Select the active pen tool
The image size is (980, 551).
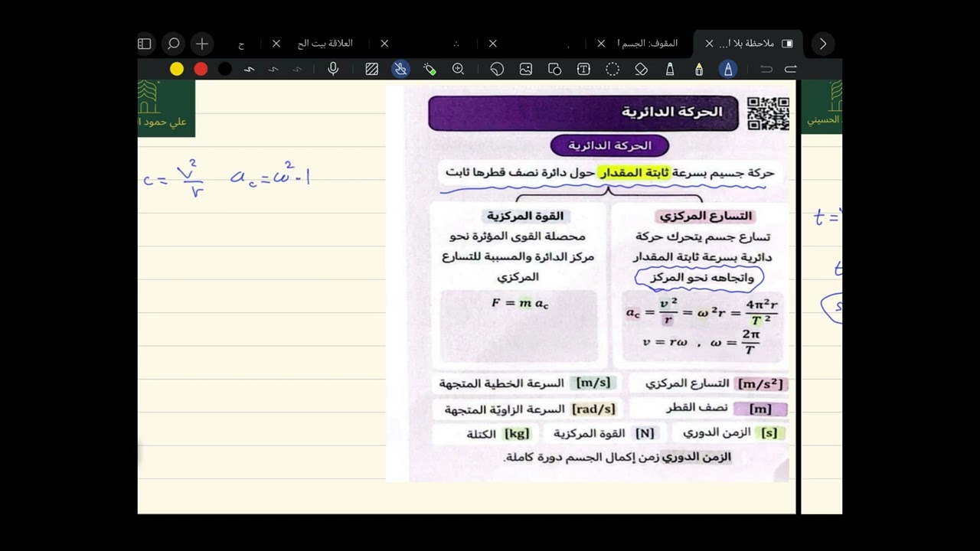tap(727, 69)
